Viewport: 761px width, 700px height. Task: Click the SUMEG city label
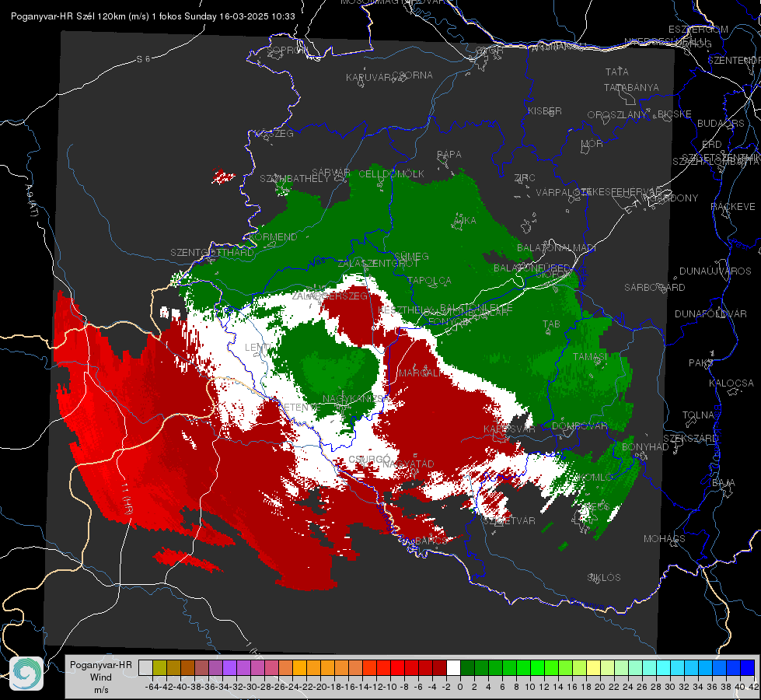tap(411, 256)
